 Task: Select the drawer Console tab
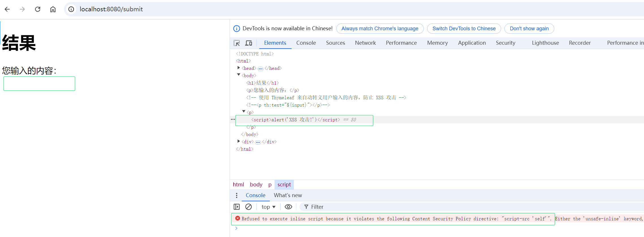point(255,195)
